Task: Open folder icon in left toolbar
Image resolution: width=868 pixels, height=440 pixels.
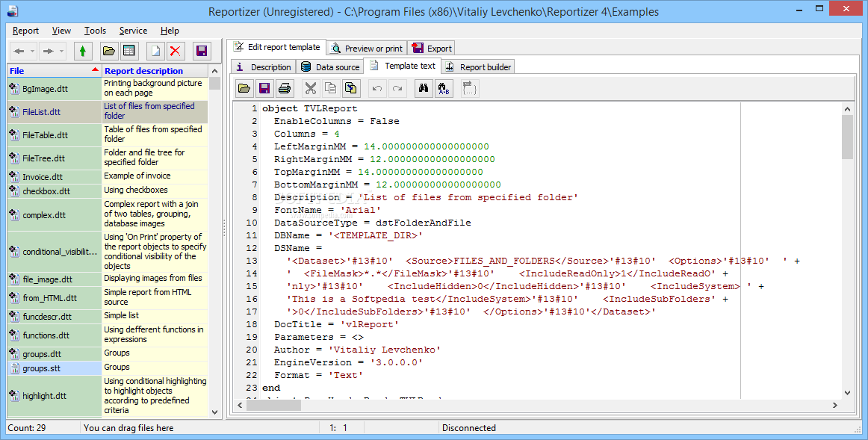Action: [109, 52]
